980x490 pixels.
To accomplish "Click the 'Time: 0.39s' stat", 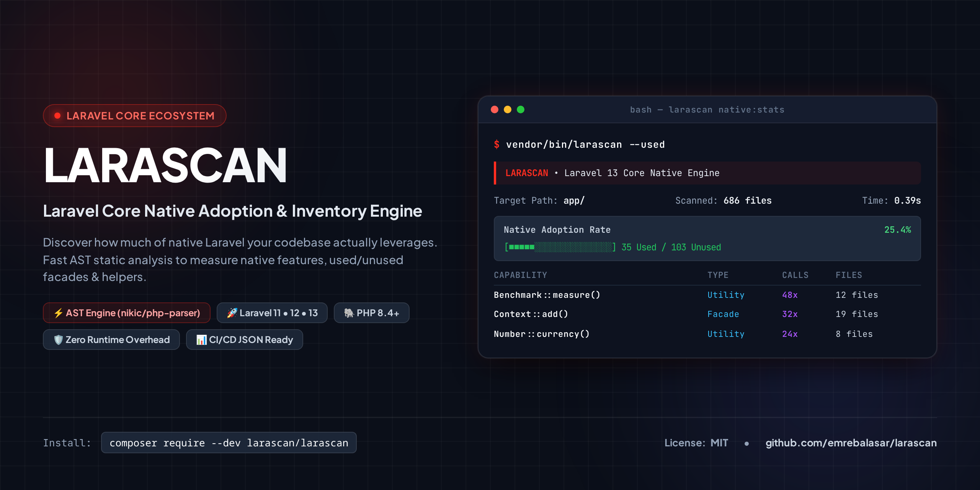I will 892,201.
